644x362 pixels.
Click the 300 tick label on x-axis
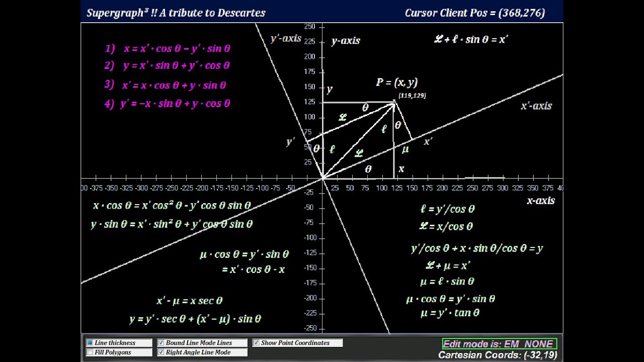pos(502,188)
